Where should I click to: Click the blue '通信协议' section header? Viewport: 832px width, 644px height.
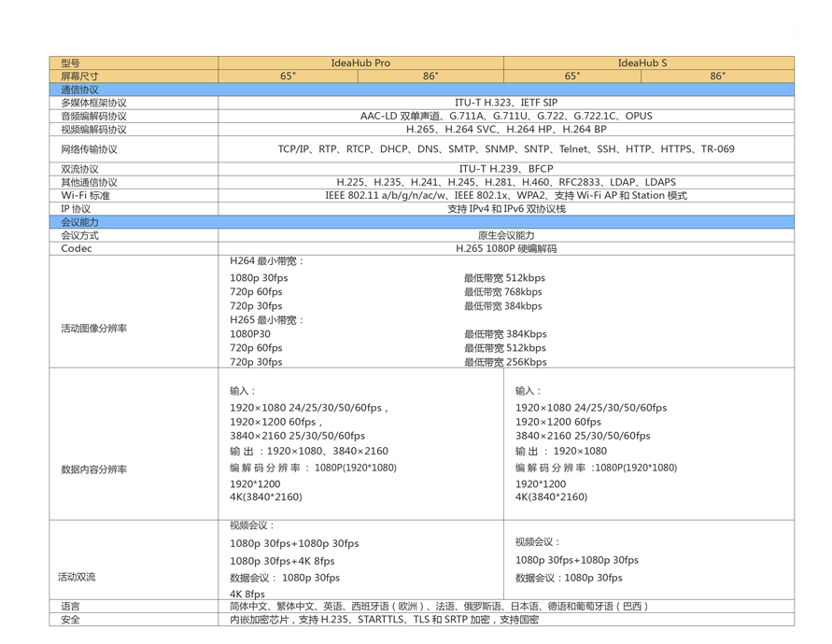coord(422,90)
